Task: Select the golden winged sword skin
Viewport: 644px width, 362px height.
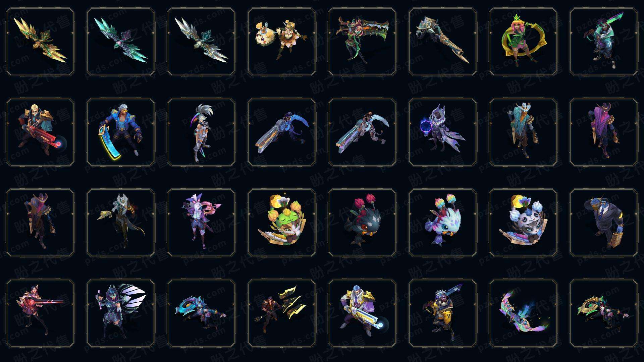Action: click(40, 42)
